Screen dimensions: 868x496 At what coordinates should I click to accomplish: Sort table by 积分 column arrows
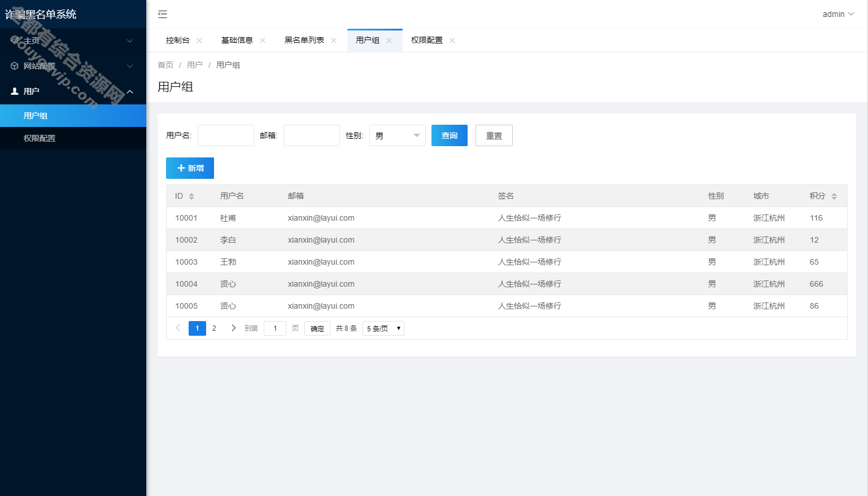834,196
